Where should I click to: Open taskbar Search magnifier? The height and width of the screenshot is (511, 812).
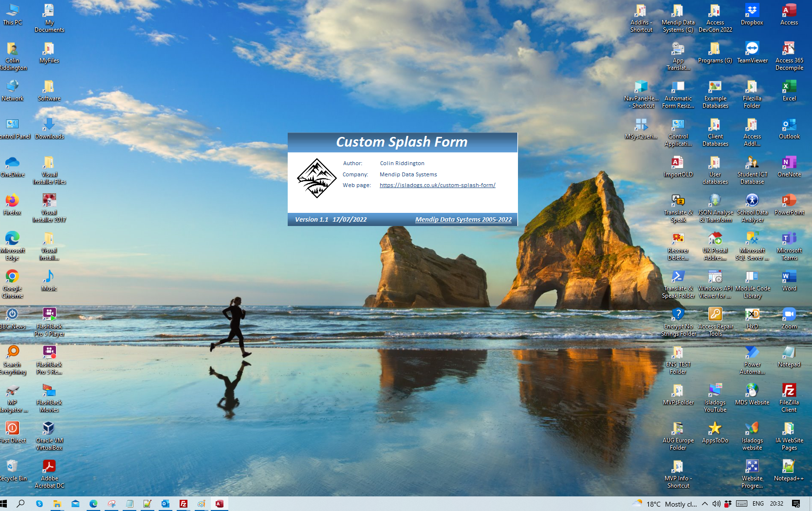(x=20, y=504)
